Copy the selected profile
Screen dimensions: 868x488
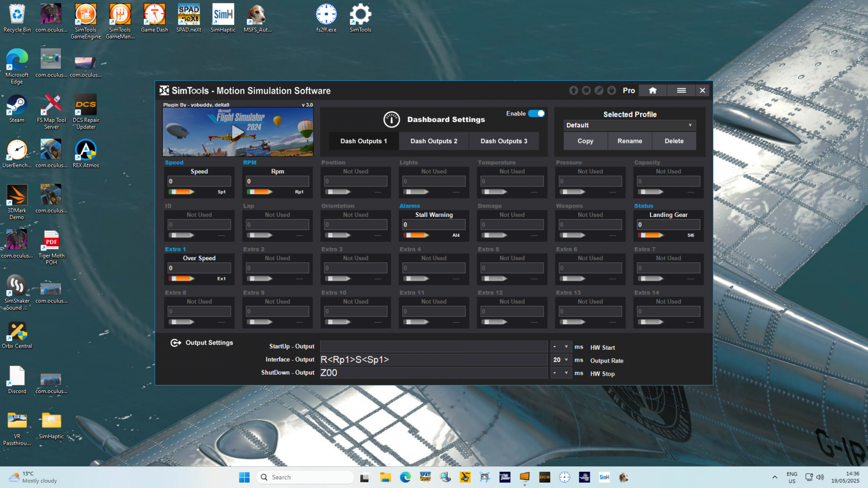585,141
